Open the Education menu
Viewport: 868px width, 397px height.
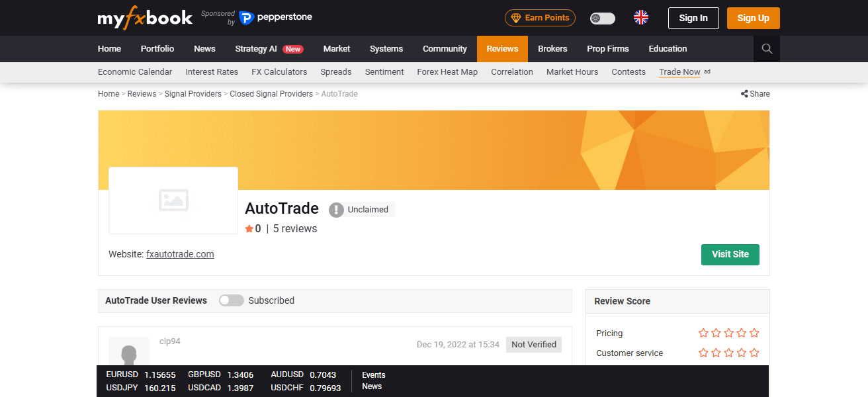pyautogui.click(x=668, y=49)
